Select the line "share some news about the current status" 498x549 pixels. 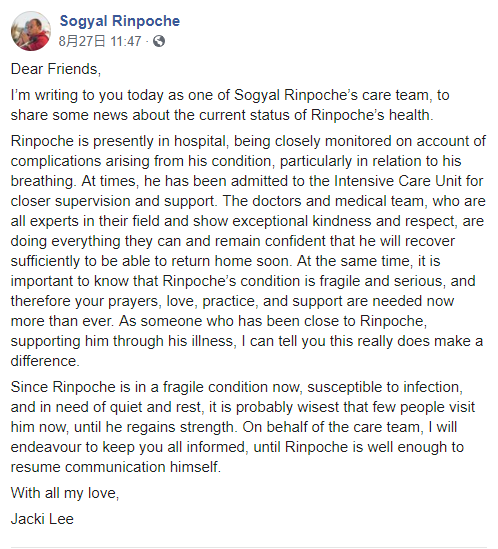(222, 115)
